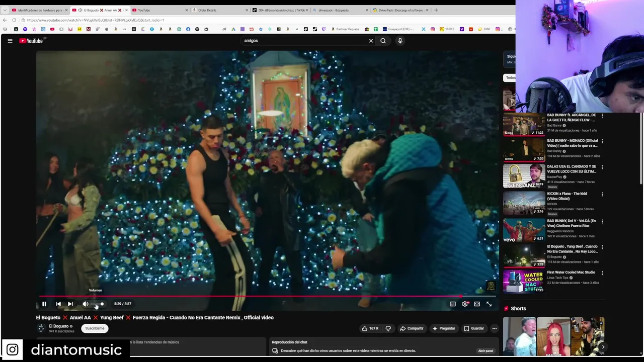Open the El Bogueto channel name link
The height and width of the screenshot is (362, 644).
click(x=59, y=326)
